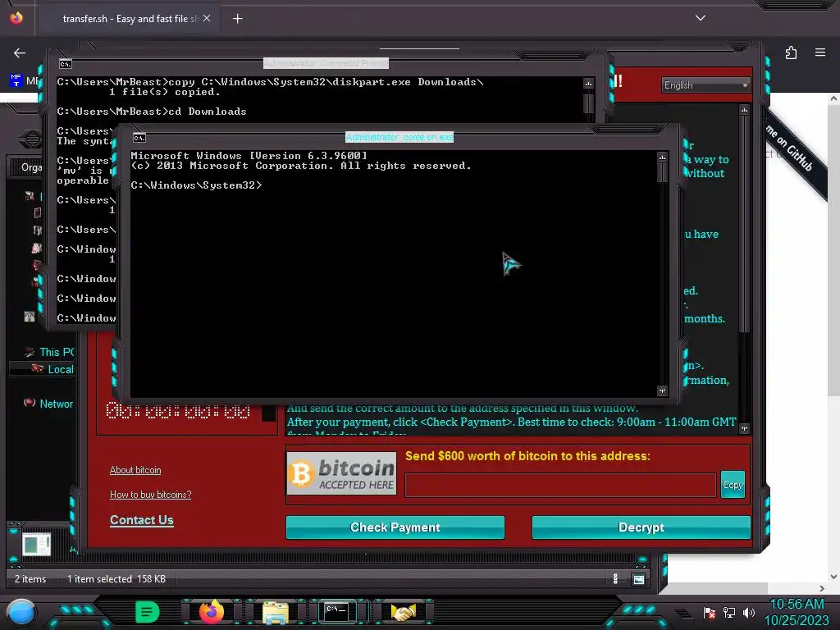Open a new browser tab

click(237, 19)
